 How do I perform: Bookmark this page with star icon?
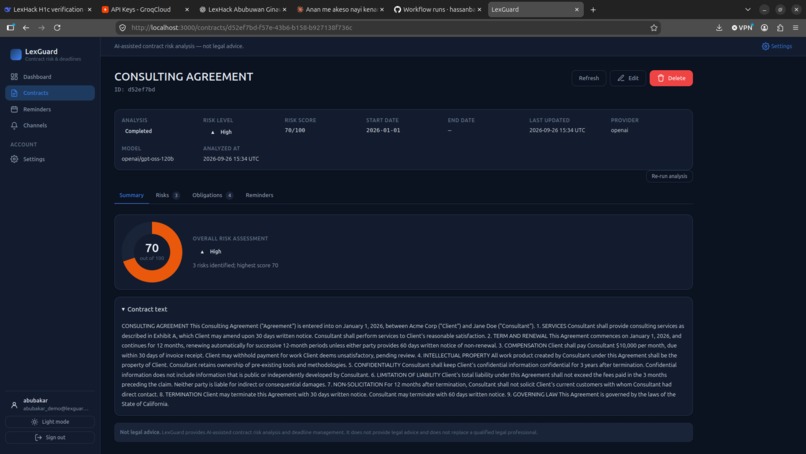654,28
